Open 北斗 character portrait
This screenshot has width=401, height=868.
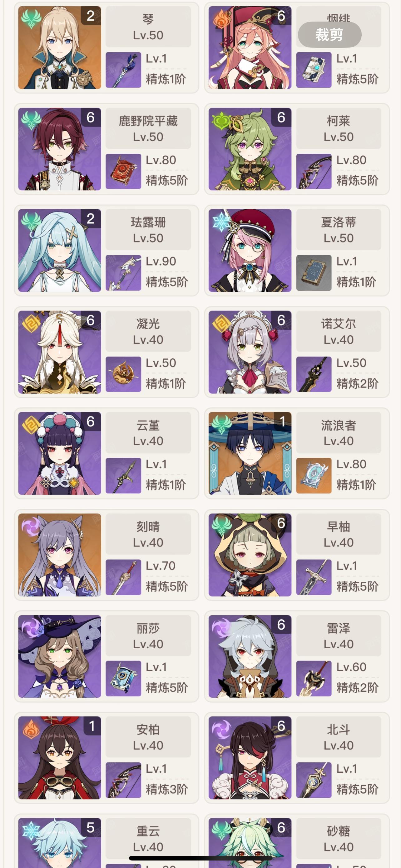(250, 758)
